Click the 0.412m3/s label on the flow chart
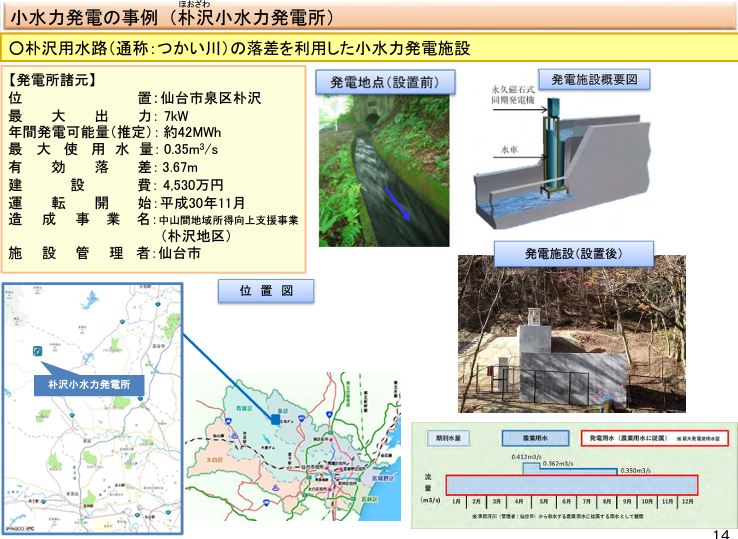Image resolution: width=738 pixels, height=539 pixels. point(526,457)
